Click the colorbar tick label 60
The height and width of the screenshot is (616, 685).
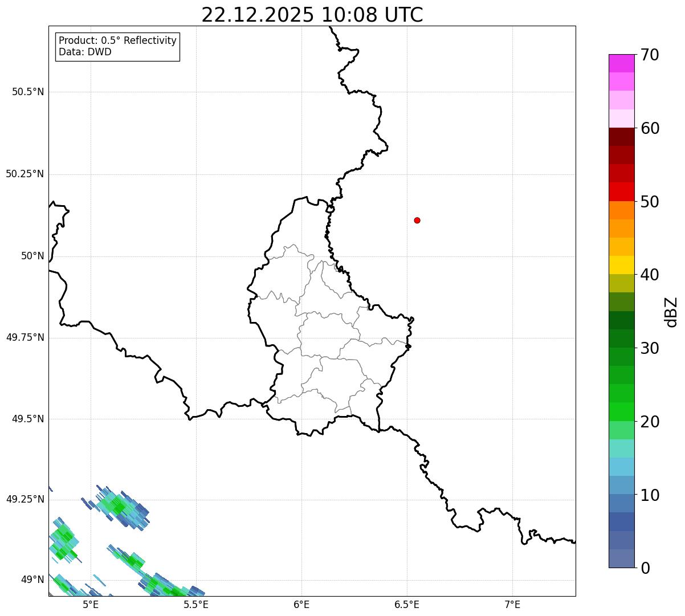click(650, 128)
